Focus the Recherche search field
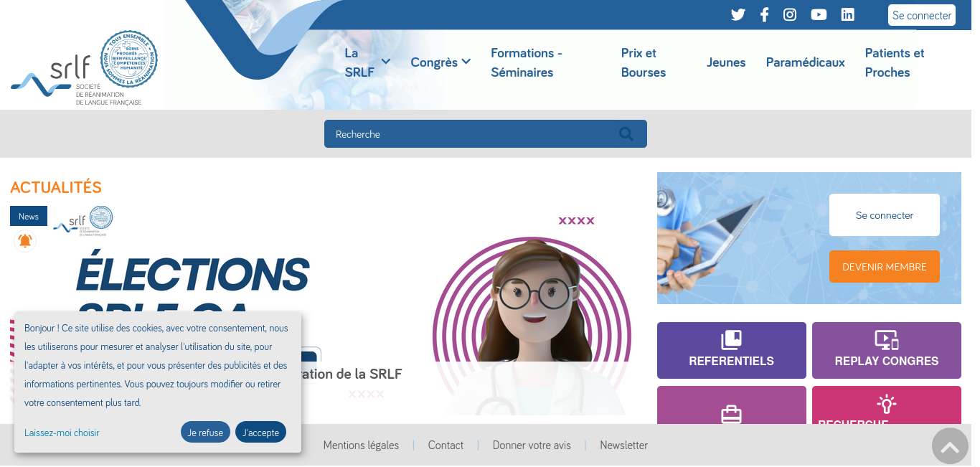Screen dimensions: 980x467 [x=486, y=133]
